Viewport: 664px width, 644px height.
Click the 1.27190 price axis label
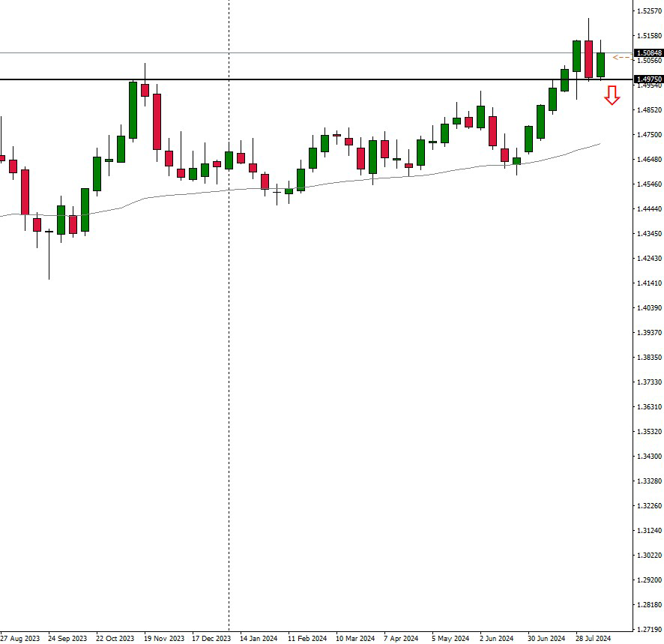(x=648, y=629)
